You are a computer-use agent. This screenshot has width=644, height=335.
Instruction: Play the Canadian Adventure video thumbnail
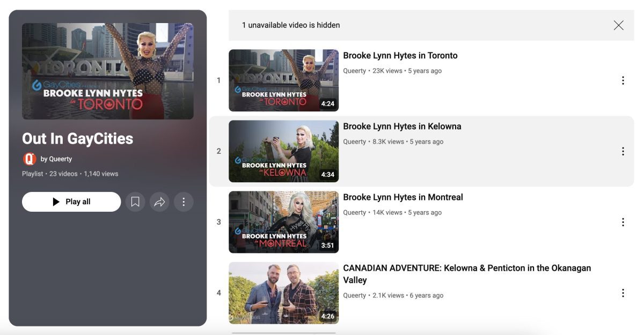point(284,293)
